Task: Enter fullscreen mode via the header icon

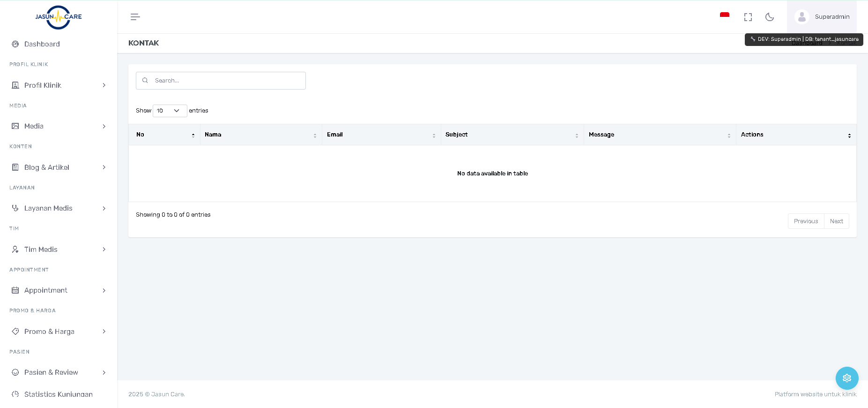Action: click(x=748, y=17)
